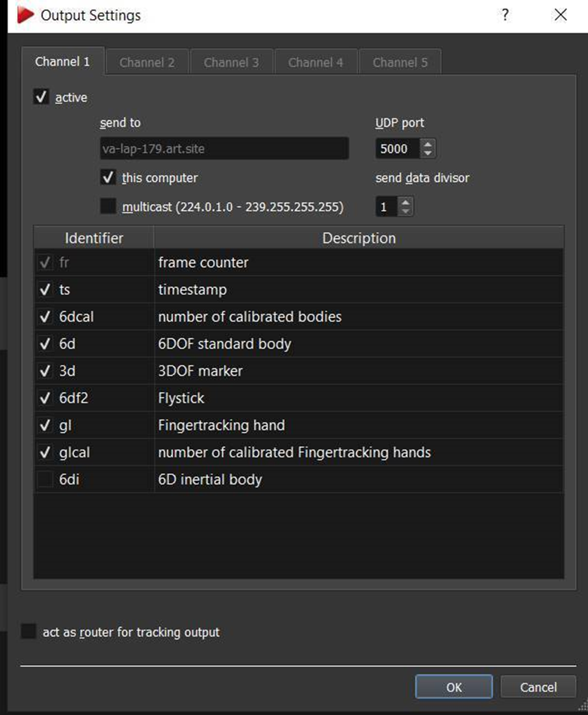Decrease send data divisor with down arrow

(406, 211)
